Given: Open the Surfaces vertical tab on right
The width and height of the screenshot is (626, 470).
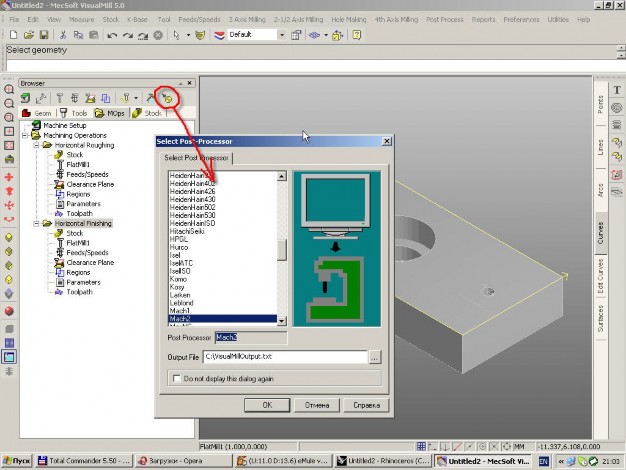Looking at the screenshot, I should tap(600, 318).
